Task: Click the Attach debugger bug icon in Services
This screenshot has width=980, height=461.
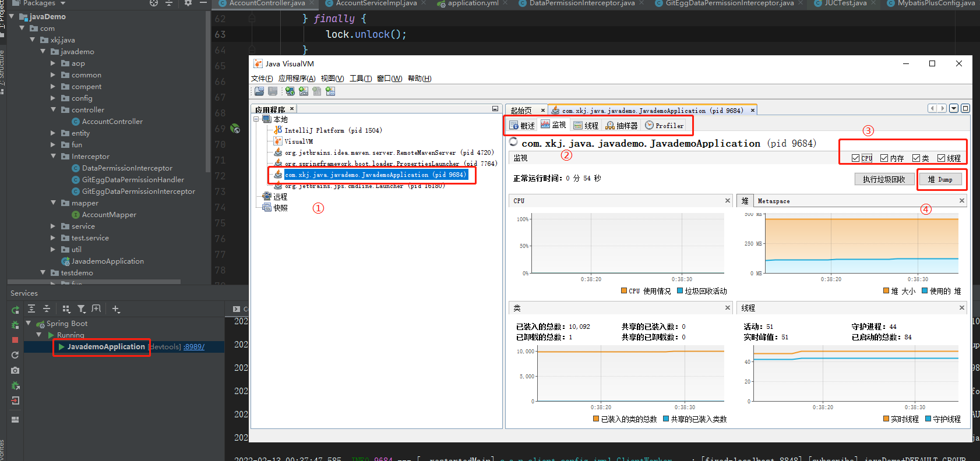Action: (15, 385)
